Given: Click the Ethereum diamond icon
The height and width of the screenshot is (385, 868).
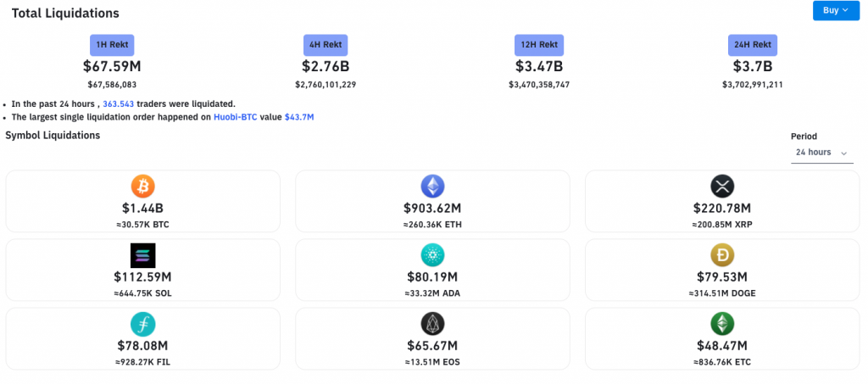Looking at the screenshot, I should 432,187.
